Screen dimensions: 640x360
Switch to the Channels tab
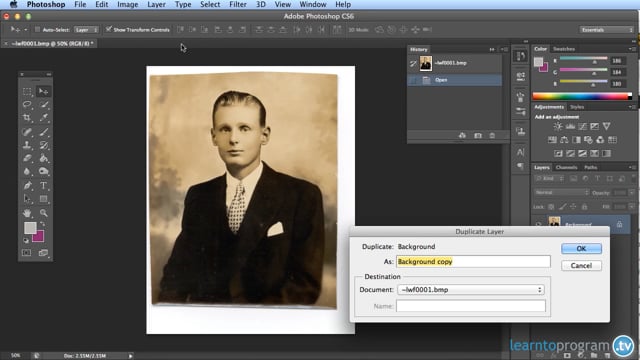click(x=566, y=167)
